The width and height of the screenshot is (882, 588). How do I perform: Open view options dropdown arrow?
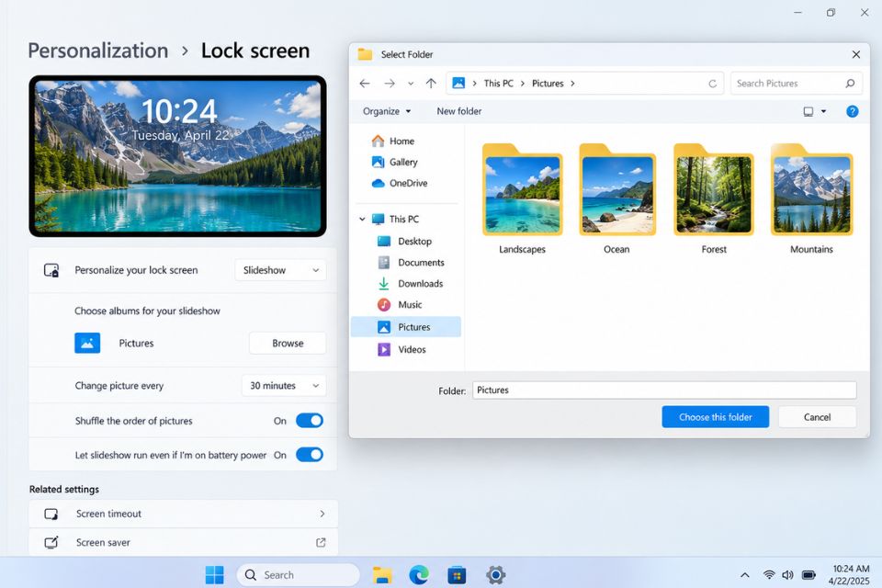(x=823, y=111)
